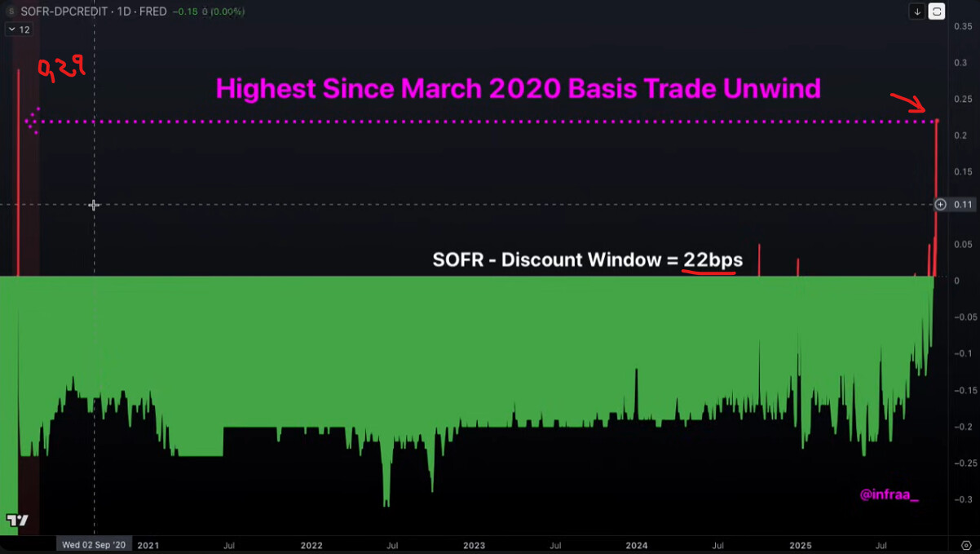Click the plus icon beside 0.11 price label
This screenshot has width=980, height=554.
point(940,205)
